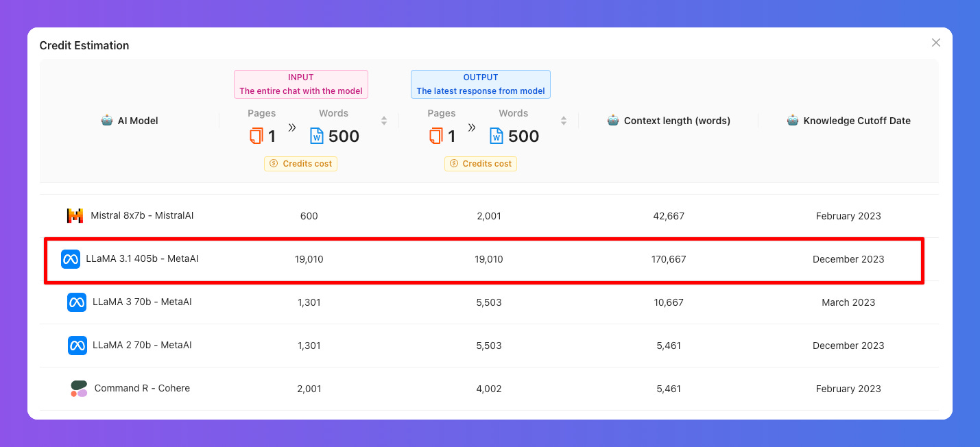980x447 pixels.
Task: Click the robot icon beside AI Model
Action: (107, 120)
